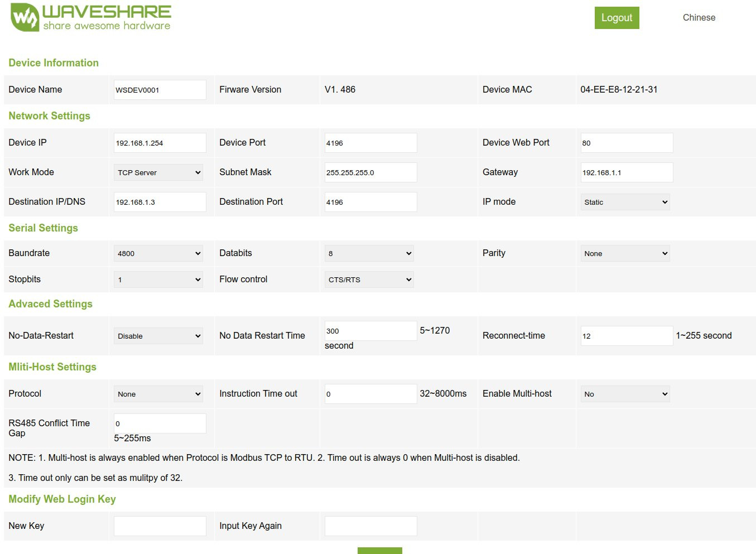This screenshot has width=756, height=554.
Task: Click the Serial Settings heading
Action: pos(43,228)
